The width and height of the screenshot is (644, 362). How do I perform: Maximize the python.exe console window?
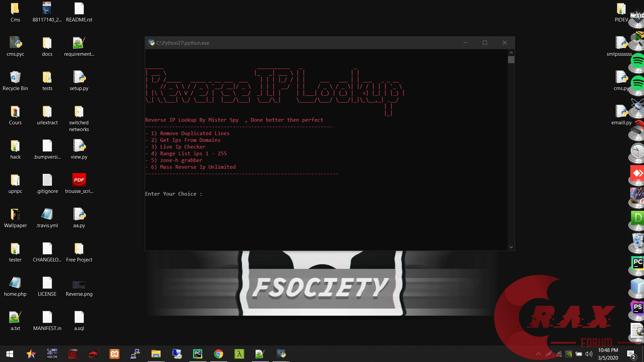(x=485, y=43)
